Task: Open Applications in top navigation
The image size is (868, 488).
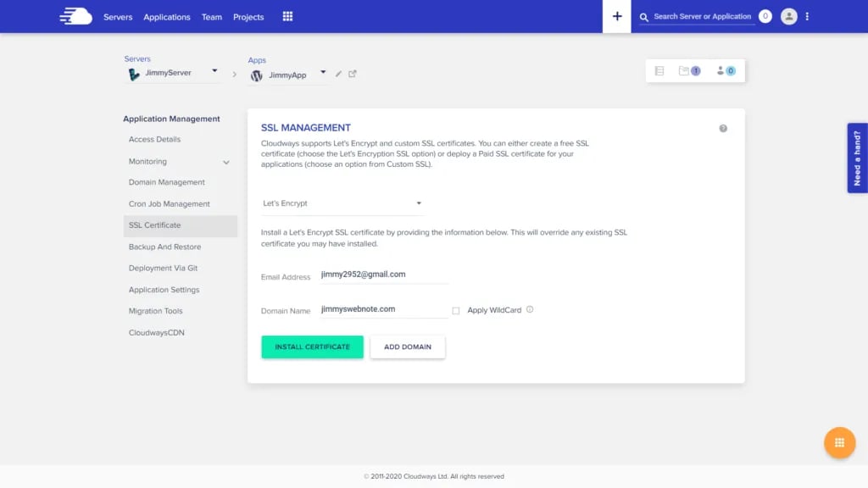Action: tap(167, 17)
